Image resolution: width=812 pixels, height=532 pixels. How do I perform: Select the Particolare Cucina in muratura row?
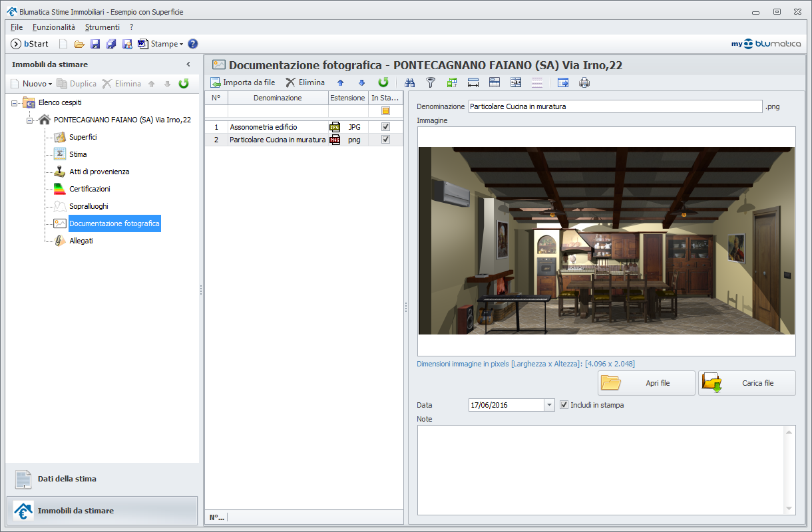coord(304,140)
